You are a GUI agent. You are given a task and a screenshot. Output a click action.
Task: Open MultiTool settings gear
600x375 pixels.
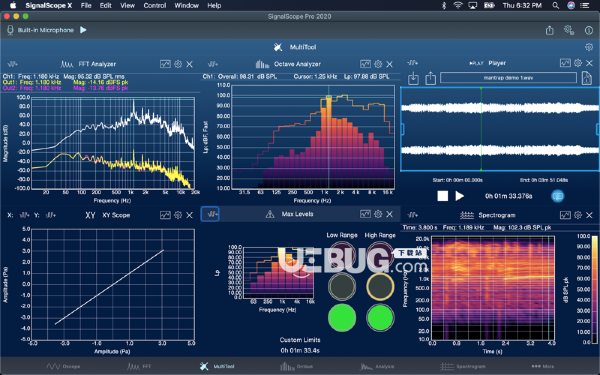589,47
